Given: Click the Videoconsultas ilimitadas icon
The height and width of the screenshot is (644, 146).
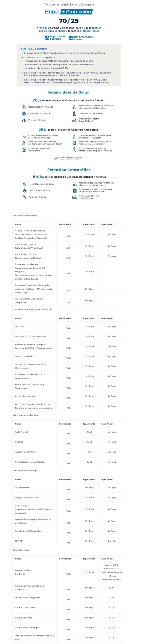Looking at the screenshot, I should 24,143.
